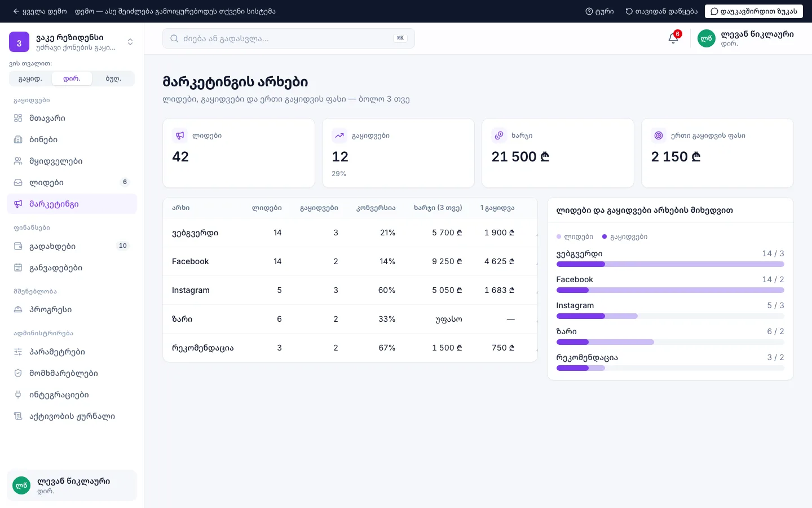Screen dimensions: 812x508
Task: Click the რეკომენდაცია row in the channels table
Action: tap(350, 348)
